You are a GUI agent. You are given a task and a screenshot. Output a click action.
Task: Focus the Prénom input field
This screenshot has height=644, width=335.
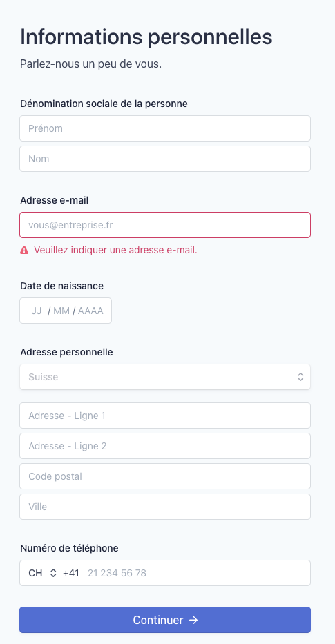click(x=165, y=128)
